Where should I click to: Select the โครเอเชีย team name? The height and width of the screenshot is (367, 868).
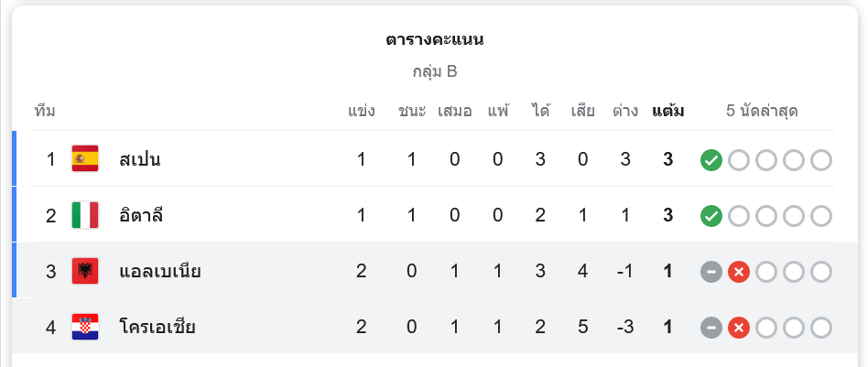coord(157,327)
